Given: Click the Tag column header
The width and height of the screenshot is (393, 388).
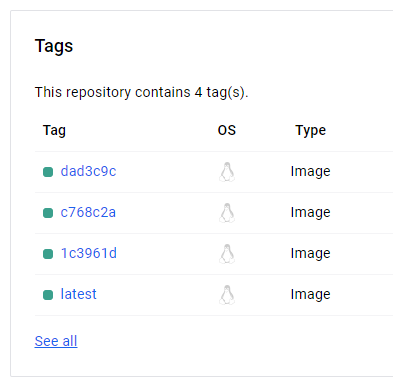Looking at the screenshot, I should tap(54, 130).
